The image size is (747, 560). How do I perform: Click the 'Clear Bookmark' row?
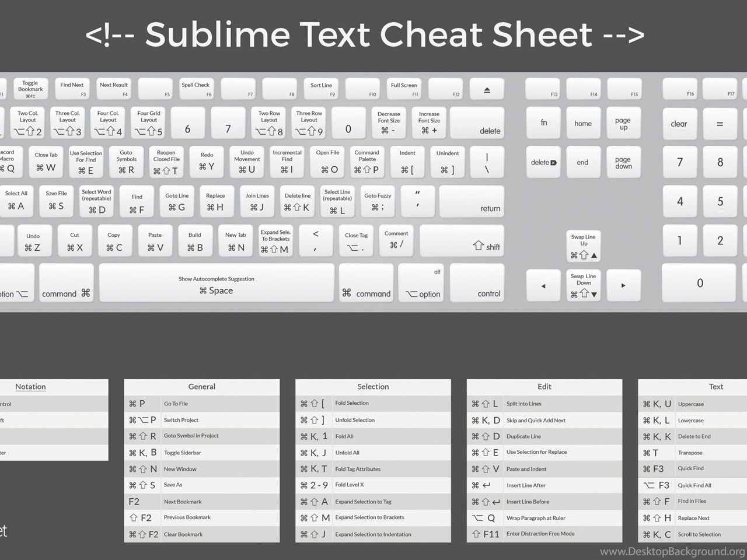pos(202,534)
